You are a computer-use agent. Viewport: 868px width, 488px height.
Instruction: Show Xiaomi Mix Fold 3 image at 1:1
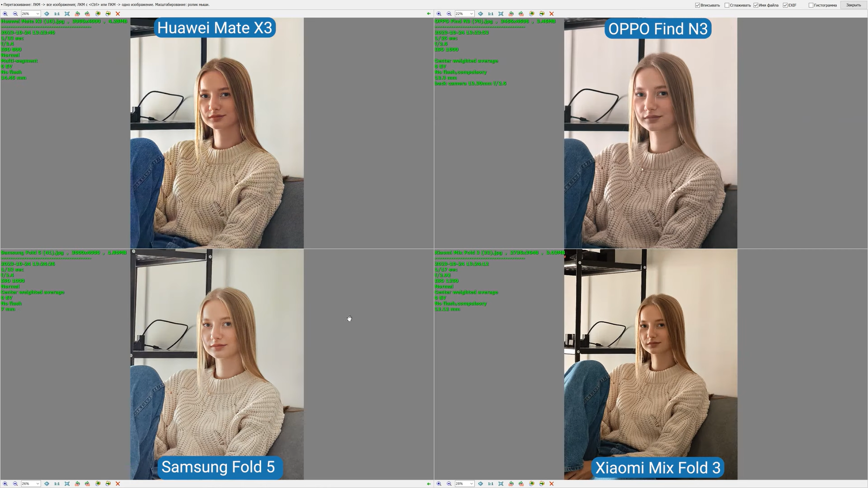tap(490, 484)
